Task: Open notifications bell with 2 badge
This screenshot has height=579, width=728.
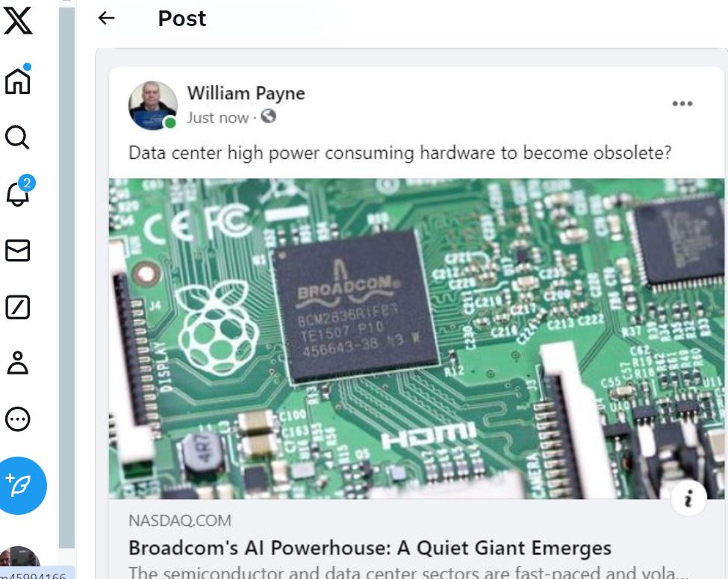Action: tap(19, 192)
